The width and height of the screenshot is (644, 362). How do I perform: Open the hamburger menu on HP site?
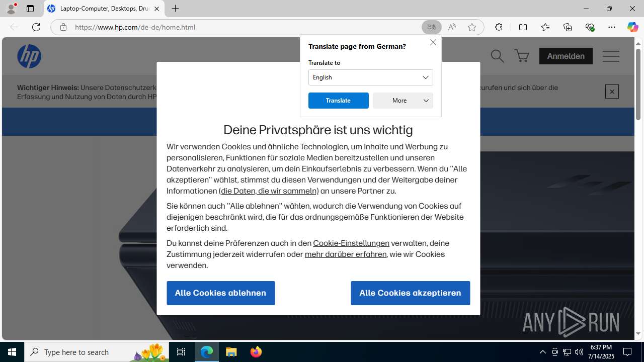pyautogui.click(x=611, y=56)
